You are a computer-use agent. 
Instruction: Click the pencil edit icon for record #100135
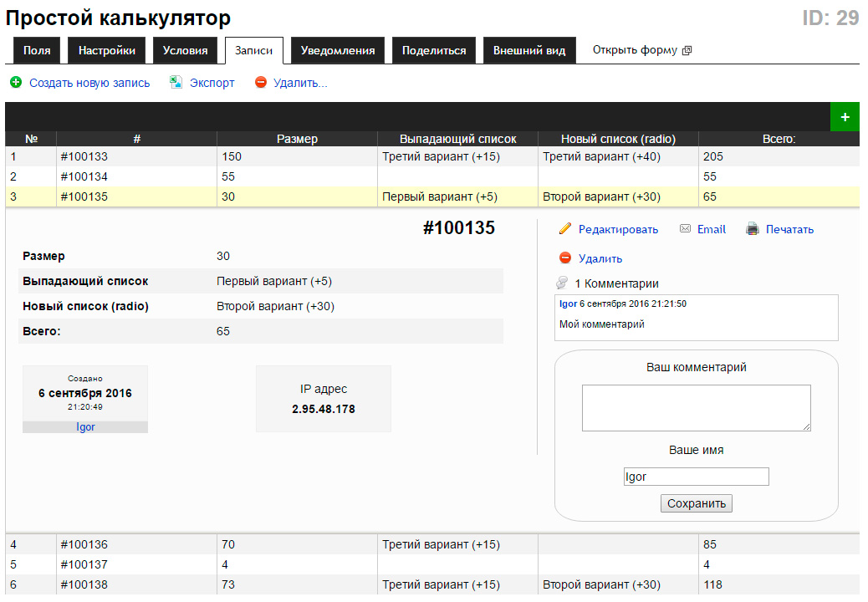point(565,229)
